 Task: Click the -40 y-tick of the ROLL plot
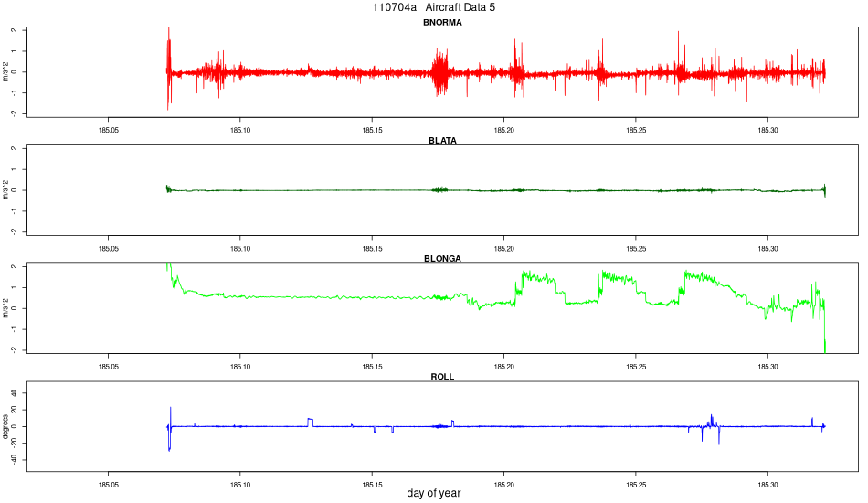pos(15,460)
